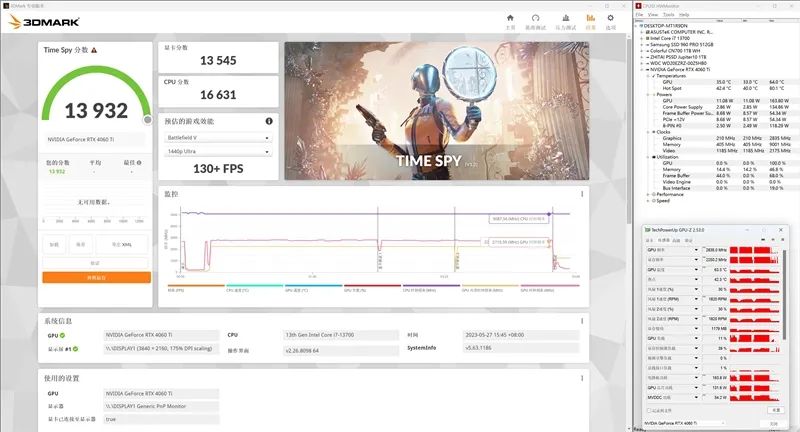
Task: Expand the Speed node in HWMonitor
Action: point(648,200)
